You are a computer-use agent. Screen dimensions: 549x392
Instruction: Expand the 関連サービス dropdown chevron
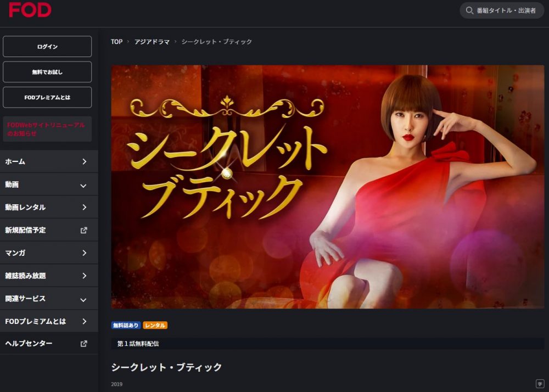pos(83,300)
